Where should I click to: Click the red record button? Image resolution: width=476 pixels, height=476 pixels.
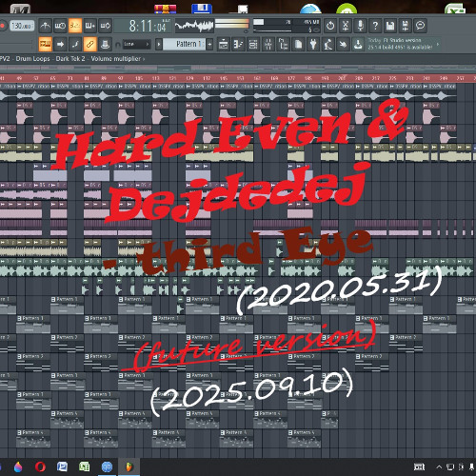(x=3, y=26)
